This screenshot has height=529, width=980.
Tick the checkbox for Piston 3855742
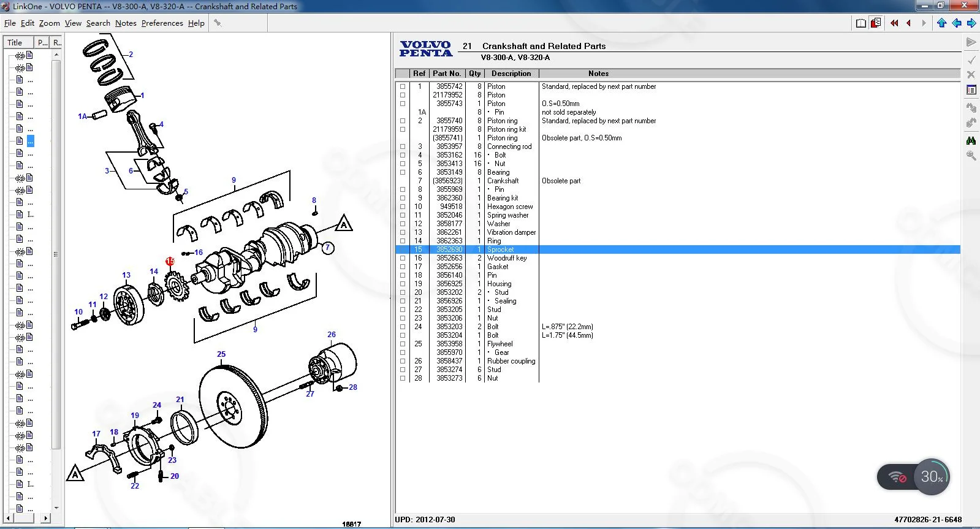click(x=403, y=86)
